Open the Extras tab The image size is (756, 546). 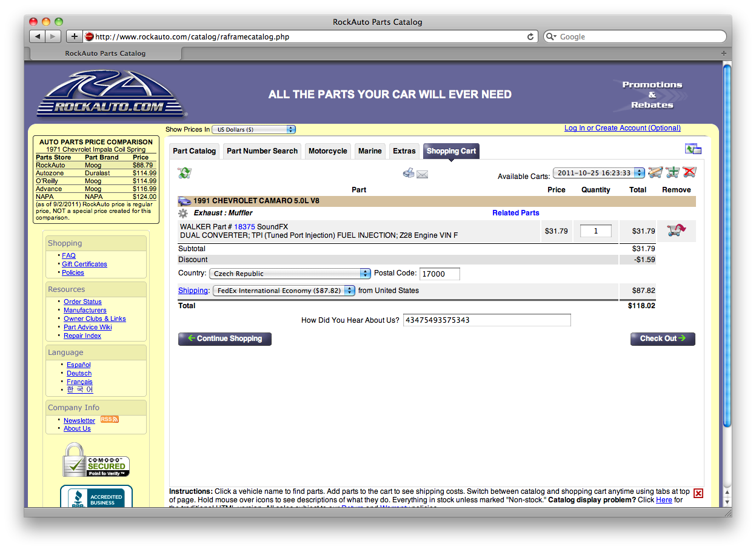pos(404,151)
